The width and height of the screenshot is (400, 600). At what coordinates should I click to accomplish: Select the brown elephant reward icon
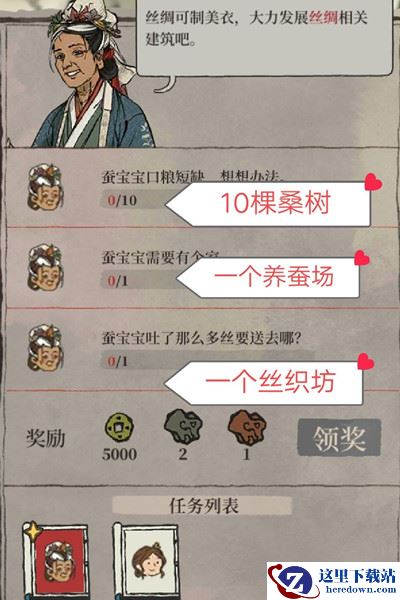click(247, 427)
